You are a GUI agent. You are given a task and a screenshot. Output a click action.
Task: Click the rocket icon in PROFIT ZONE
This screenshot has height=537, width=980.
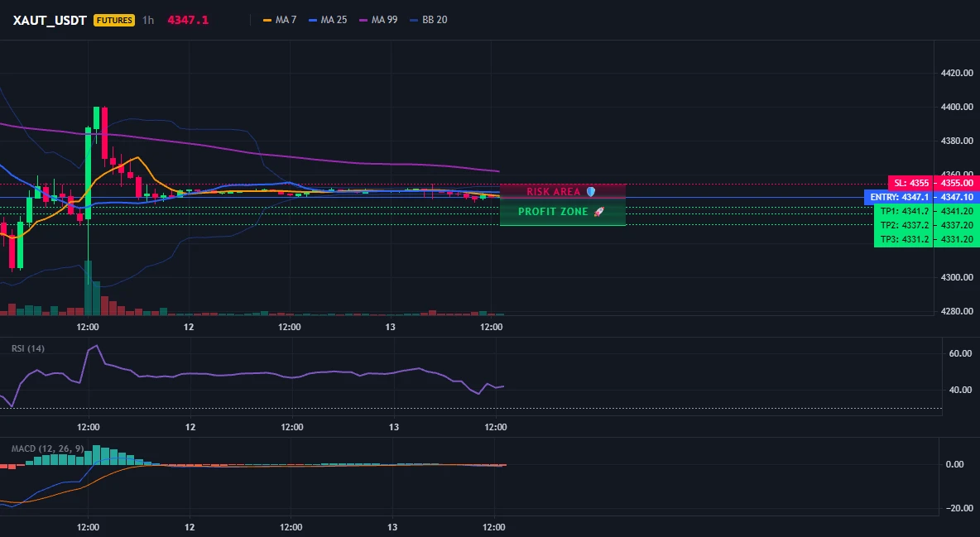598,212
